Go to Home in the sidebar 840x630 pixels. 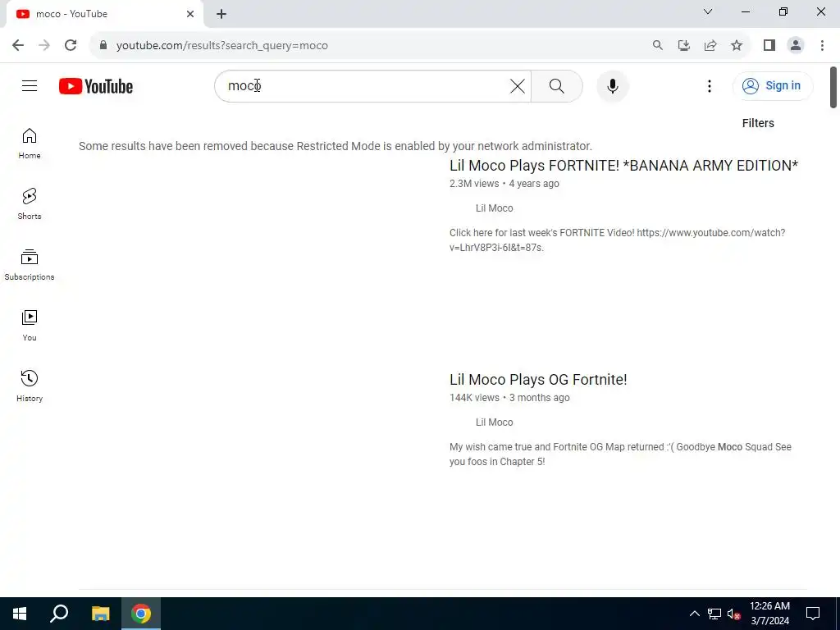[x=30, y=144]
